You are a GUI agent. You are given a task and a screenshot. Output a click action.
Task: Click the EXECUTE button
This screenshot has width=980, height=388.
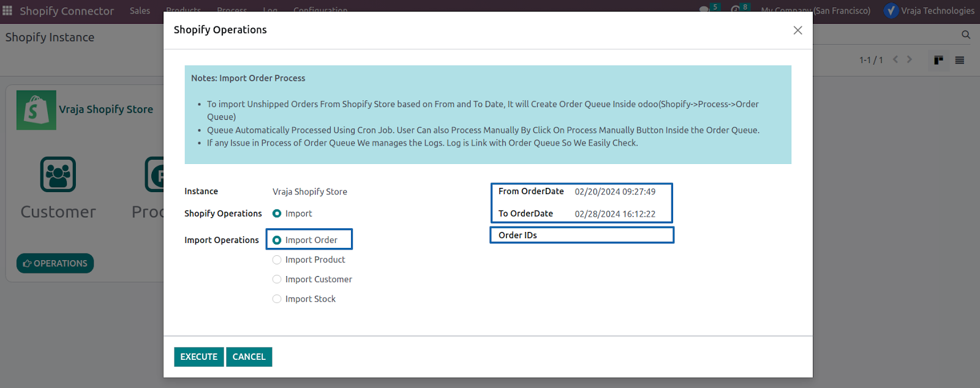199,357
